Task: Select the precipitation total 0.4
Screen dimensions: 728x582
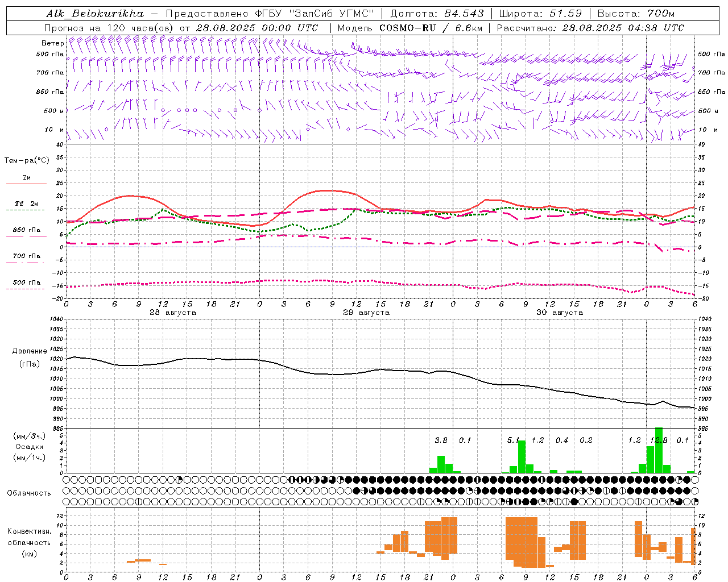Action: point(562,440)
